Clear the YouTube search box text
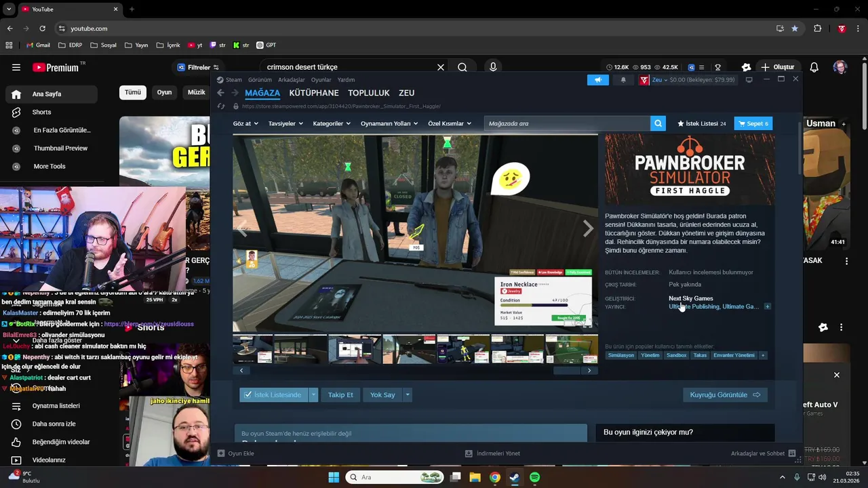This screenshot has width=868, height=488. click(440, 67)
